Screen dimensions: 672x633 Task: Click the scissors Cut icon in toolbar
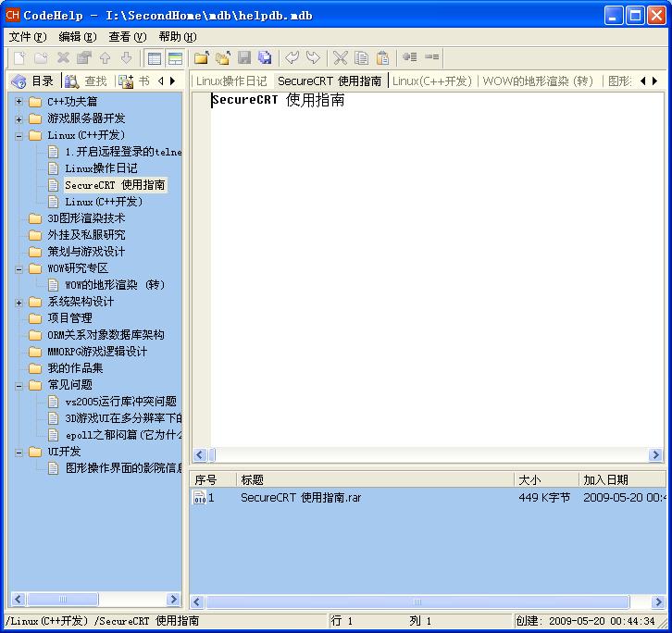click(x=340, y=58)
